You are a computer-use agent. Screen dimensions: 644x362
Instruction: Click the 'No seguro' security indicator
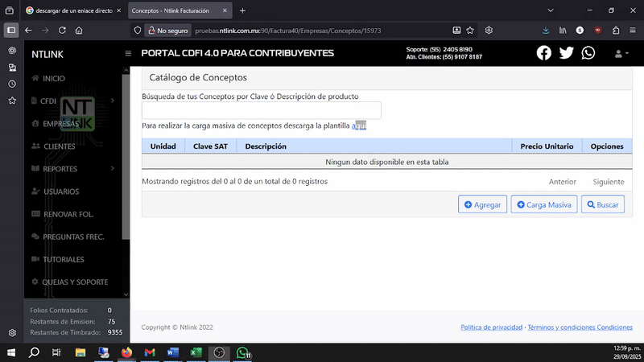[167, 31]
